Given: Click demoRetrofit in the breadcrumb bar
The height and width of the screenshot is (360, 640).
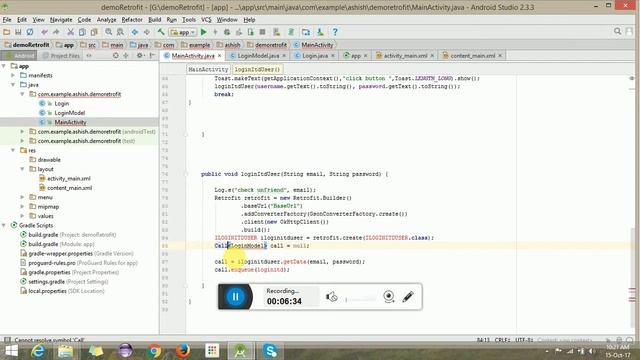Looking at the screenshot, I should 27,45.
